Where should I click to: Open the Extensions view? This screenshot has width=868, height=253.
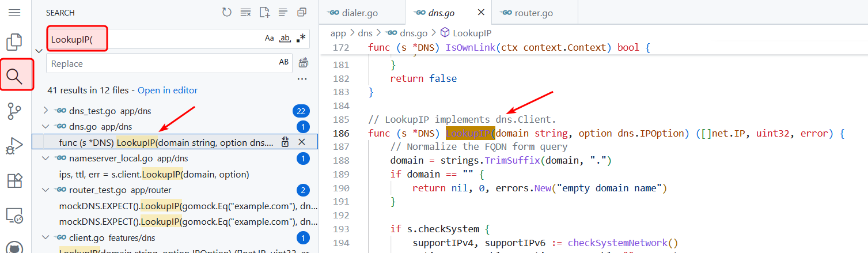point(14,180)
